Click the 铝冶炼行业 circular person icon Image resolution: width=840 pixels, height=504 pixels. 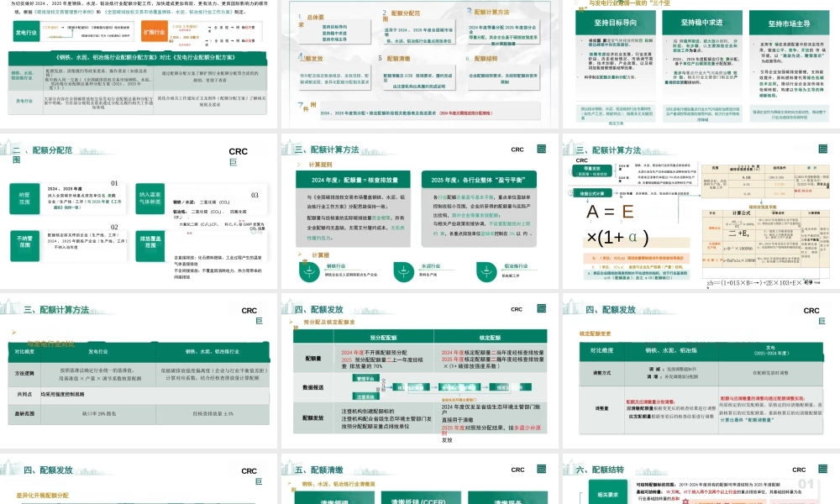pyautogui.click(x=487, y=270)
